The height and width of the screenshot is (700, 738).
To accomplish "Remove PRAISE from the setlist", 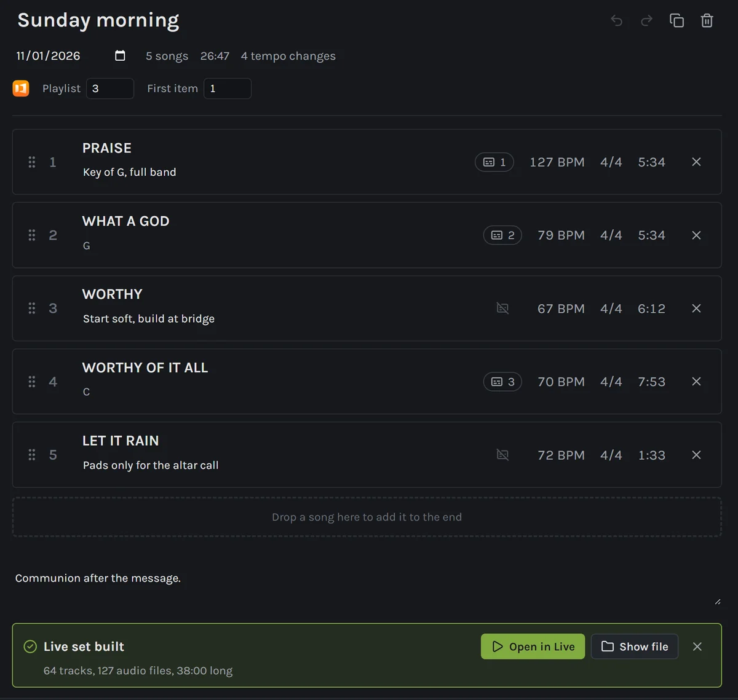I will (x=696, y=162).
